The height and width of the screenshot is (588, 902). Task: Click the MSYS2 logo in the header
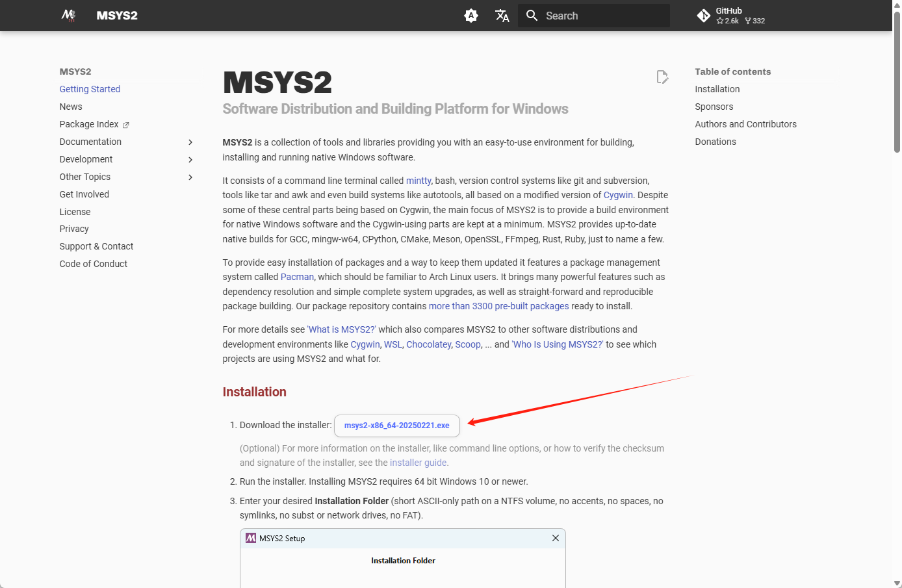click(68, 15)
